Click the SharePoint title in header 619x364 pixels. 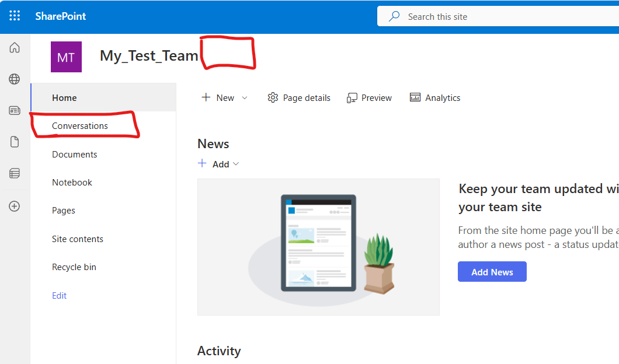pyautogui.click(x=60, y=16)
